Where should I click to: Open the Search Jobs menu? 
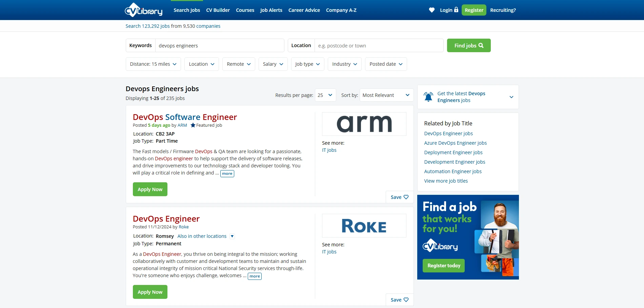(187, 10)
